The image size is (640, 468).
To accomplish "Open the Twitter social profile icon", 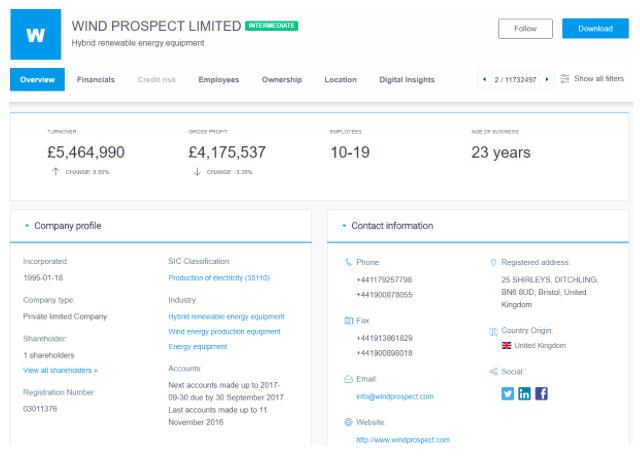I will tap(507, 394).
